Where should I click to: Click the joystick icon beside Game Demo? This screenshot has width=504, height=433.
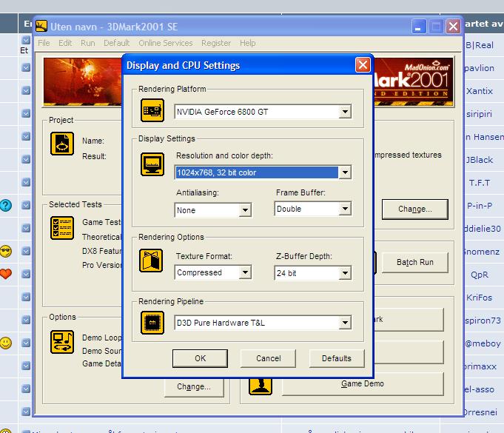[261, 386]
